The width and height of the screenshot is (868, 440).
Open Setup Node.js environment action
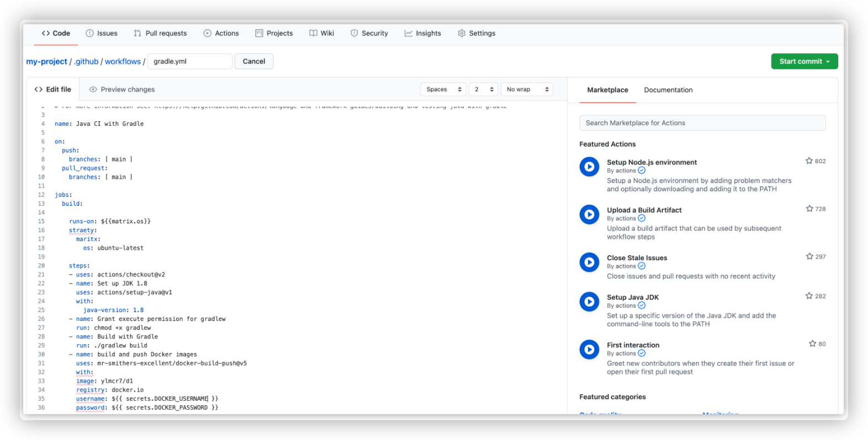(x=652, y=162)
